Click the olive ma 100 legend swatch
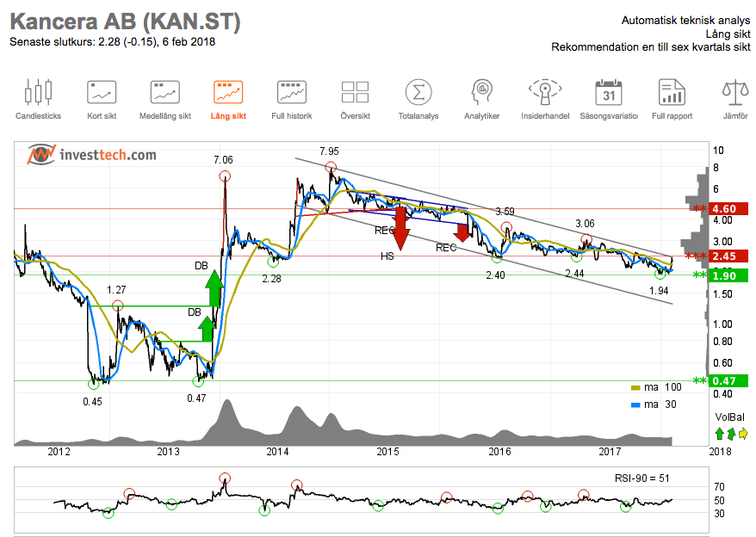Screen dimensions: 756x537 tap(635, 387)
